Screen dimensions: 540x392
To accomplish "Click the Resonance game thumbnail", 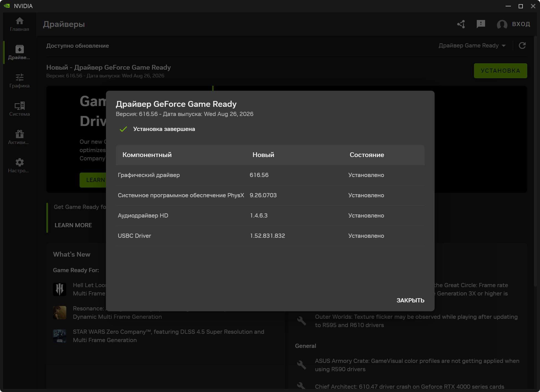I will coord(60,313).
